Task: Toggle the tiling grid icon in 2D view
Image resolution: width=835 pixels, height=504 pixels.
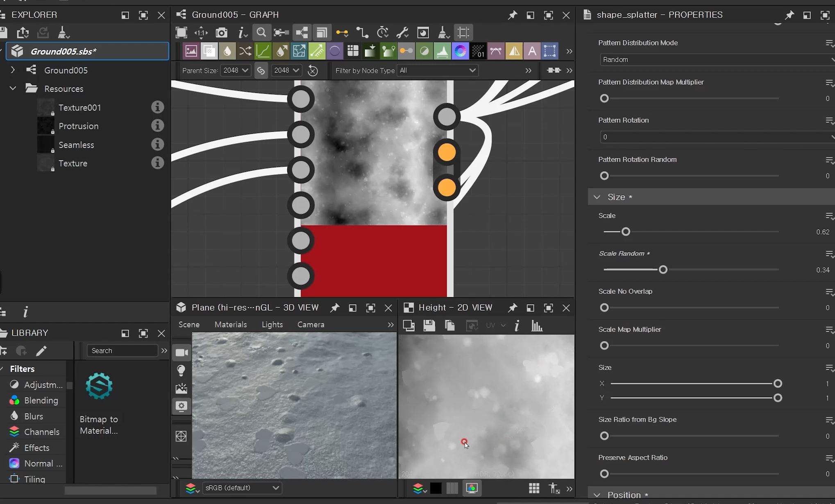Action: point(534,488)
